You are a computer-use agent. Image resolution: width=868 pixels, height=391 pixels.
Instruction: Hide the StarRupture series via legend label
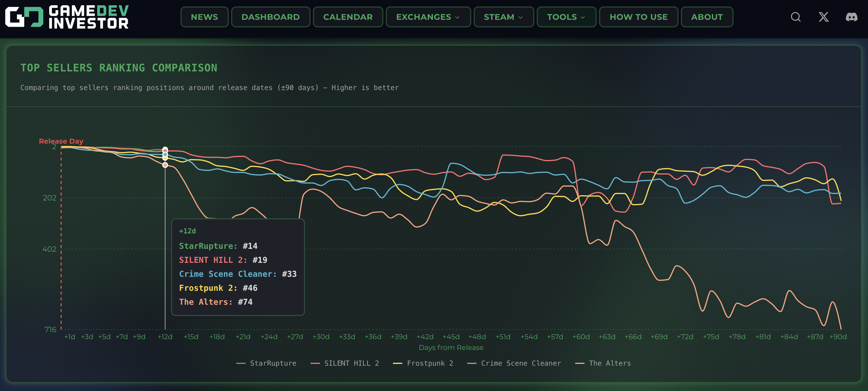(273, 363)
